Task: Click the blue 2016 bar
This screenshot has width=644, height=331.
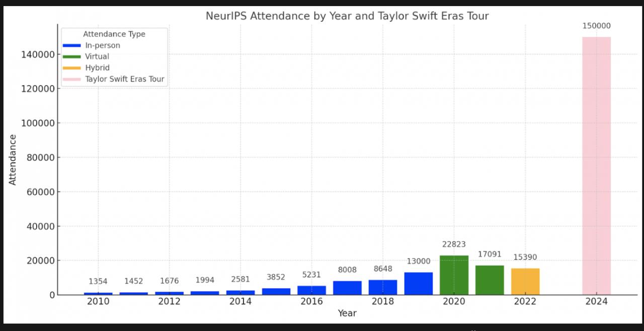Action: point(311,290)
